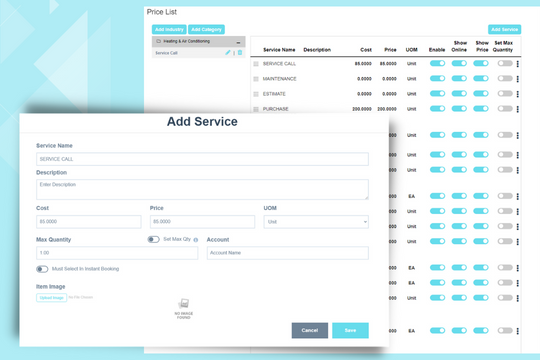Collapse the Heating & Air Conditioning industry

pos(238,42)
